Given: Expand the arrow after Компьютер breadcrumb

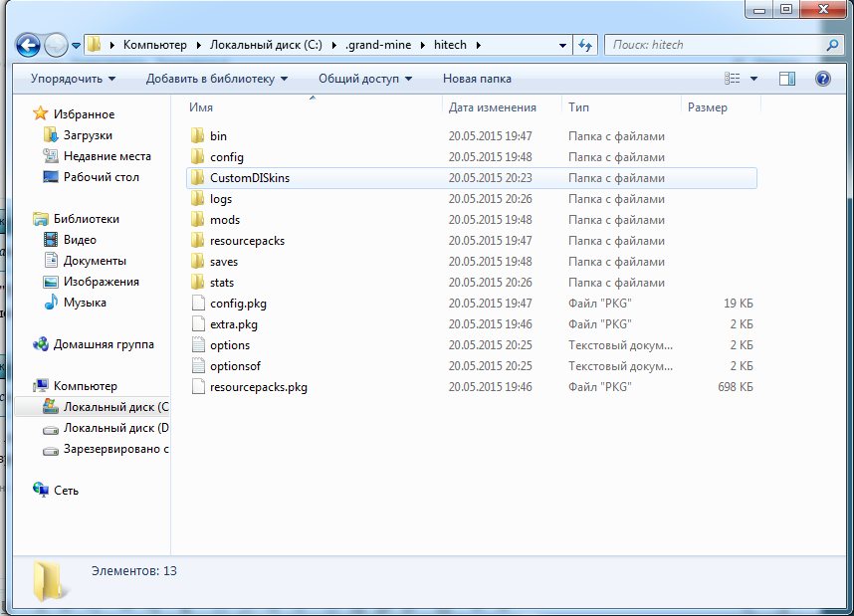Looking at the screenshot, I should tap(198, 45).
